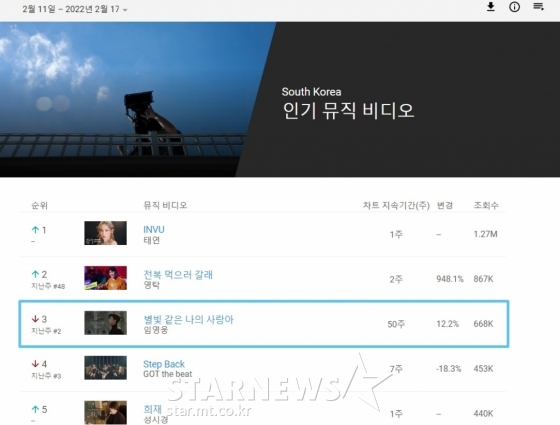Open the 희재 music video link
Screen dimensions: 560x425
point(152,409)
